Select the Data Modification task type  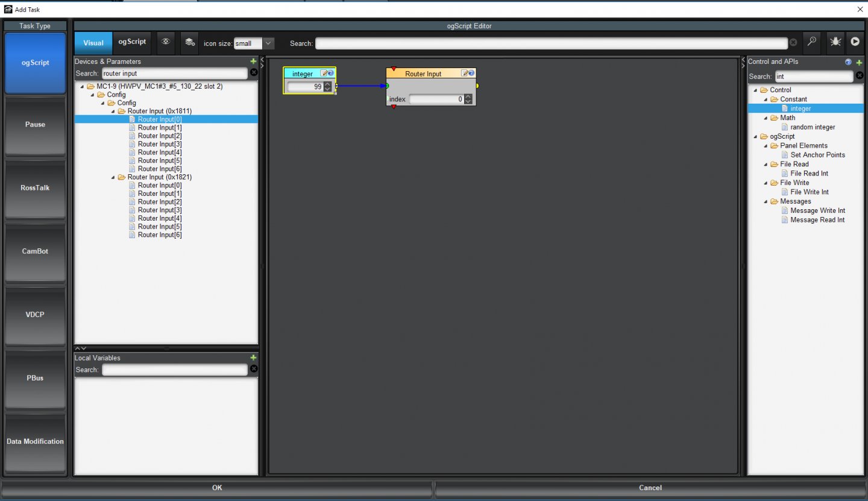click(35, 442)
